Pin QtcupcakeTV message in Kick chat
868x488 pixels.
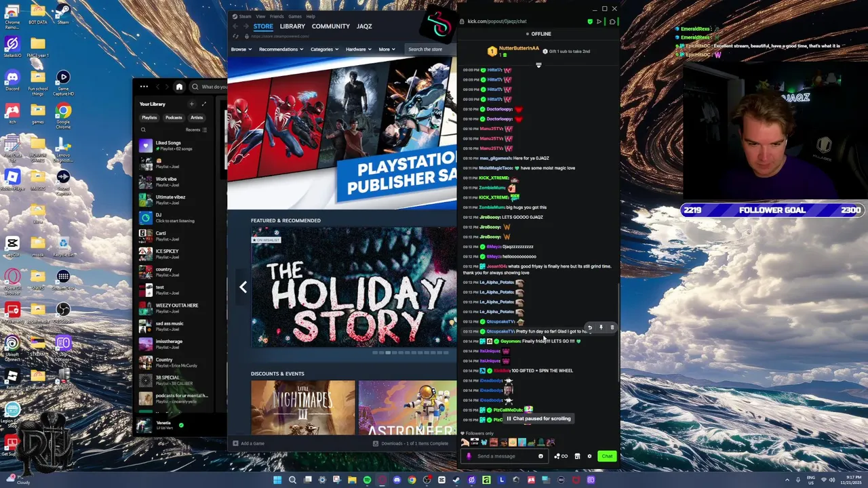click(601, 327)
